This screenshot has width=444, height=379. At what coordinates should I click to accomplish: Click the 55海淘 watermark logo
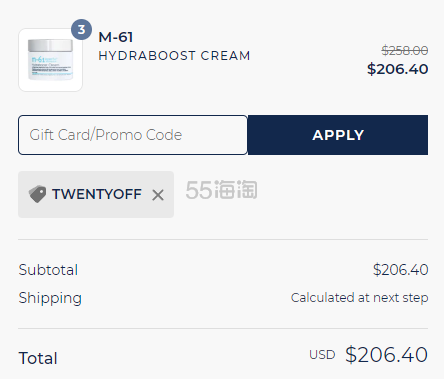221,190
